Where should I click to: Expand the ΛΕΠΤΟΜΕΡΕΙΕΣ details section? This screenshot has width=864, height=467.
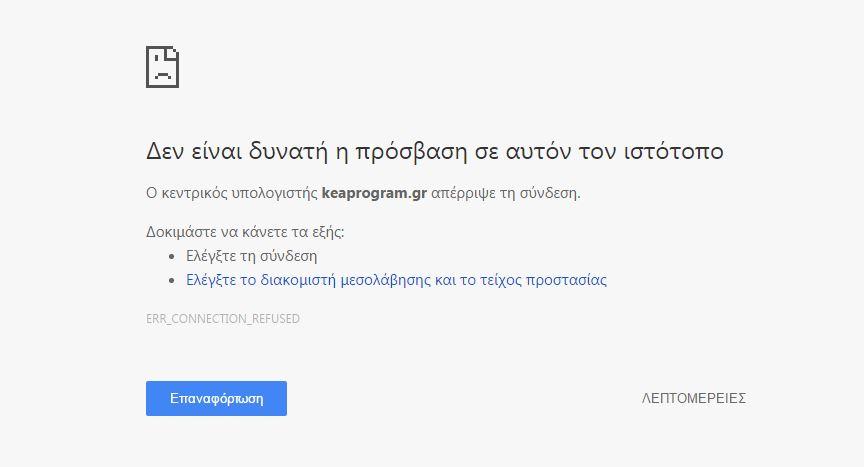pos(693,398)
